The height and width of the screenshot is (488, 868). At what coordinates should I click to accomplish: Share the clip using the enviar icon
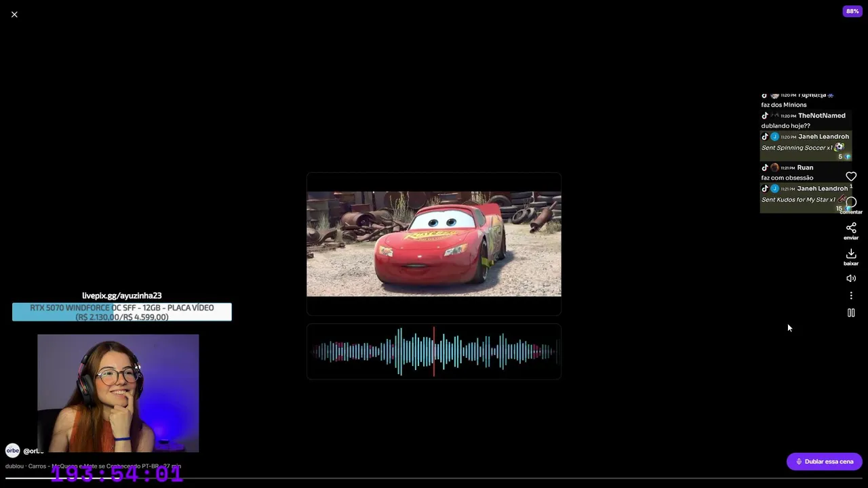851,228
